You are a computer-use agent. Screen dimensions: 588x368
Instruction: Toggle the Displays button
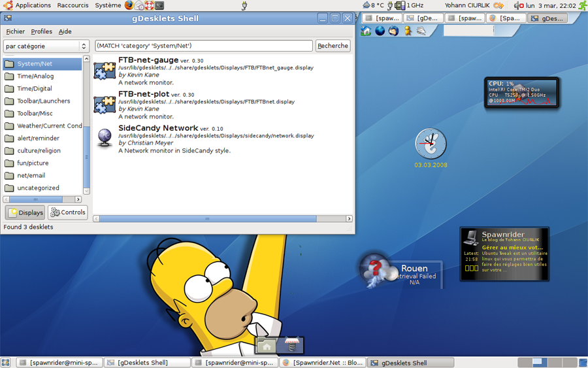(25, 212)
